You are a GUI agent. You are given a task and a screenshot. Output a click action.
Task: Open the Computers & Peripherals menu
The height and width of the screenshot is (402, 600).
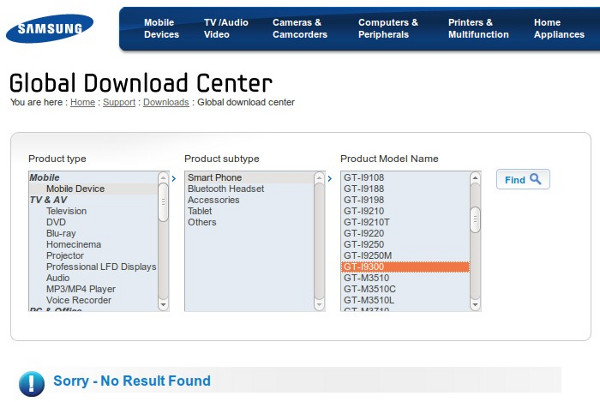388,29
